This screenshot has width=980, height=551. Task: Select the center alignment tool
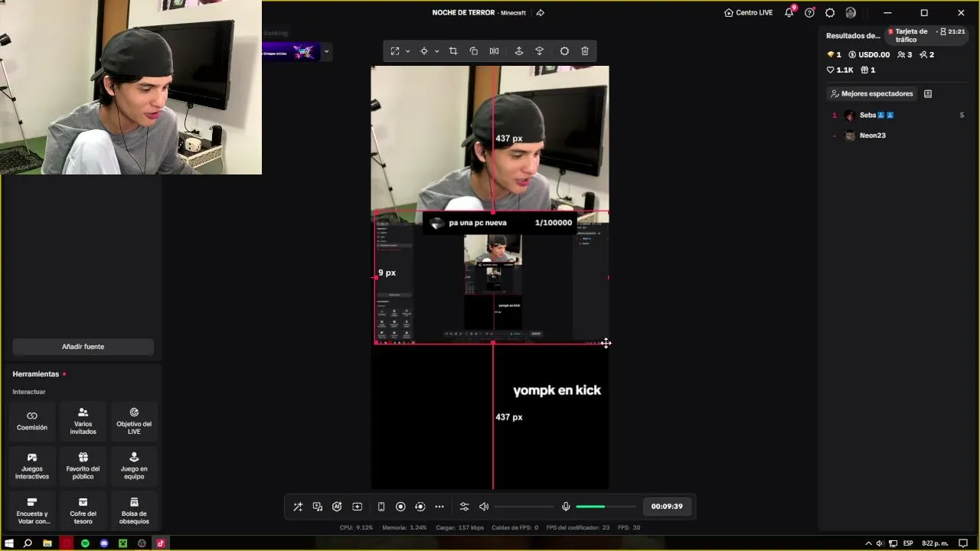tap(423, 51)
